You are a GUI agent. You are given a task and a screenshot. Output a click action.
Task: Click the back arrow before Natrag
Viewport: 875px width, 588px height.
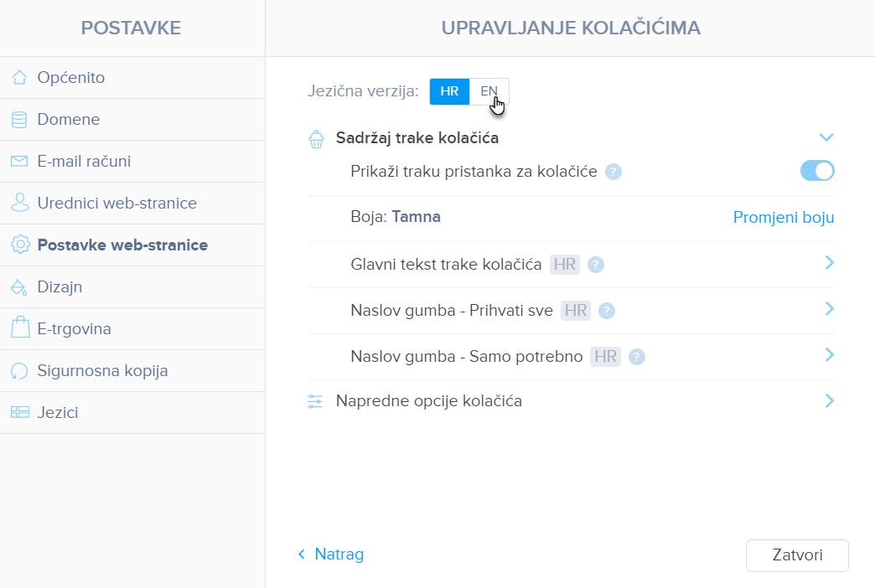click(302, 554)
